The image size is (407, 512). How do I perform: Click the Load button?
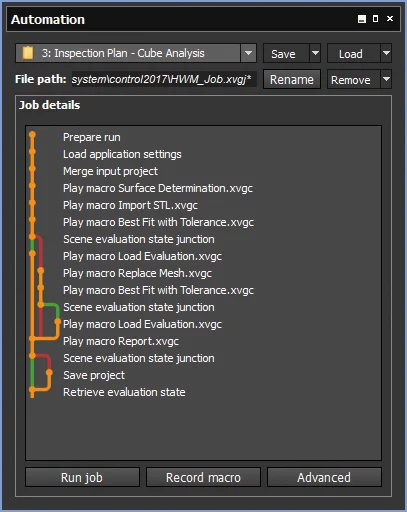pos(354,53)
